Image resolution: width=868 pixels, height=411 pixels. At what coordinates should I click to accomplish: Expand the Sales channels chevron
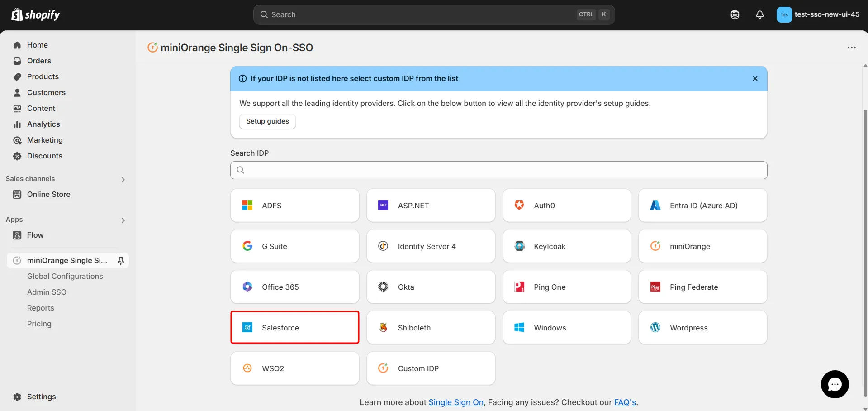123,180
